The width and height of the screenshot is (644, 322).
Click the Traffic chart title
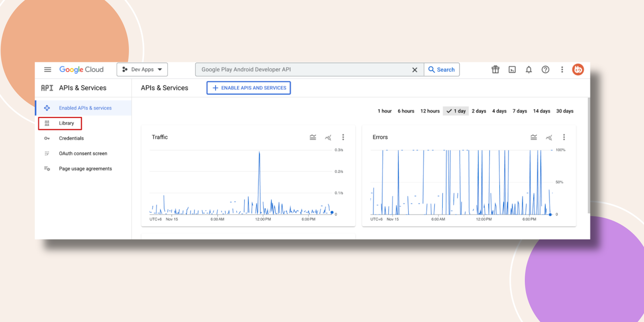tap(160, 137)
